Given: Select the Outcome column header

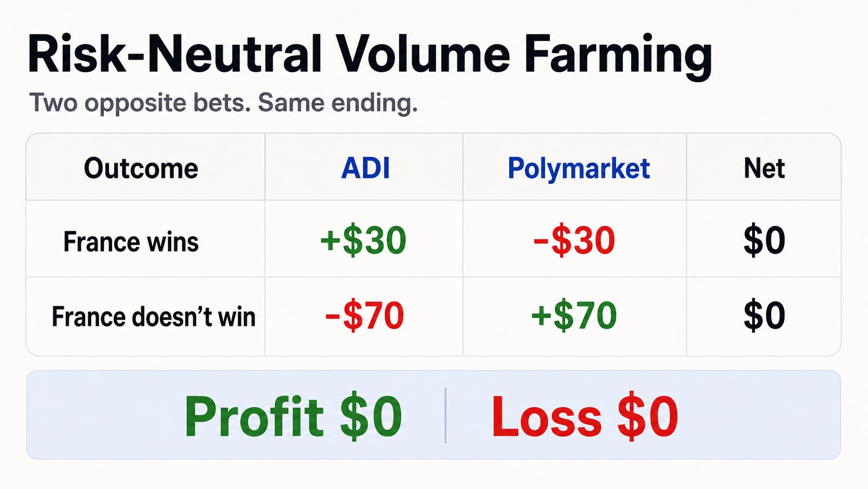Looking at the screenshot, I should click(x=141, y=168).
